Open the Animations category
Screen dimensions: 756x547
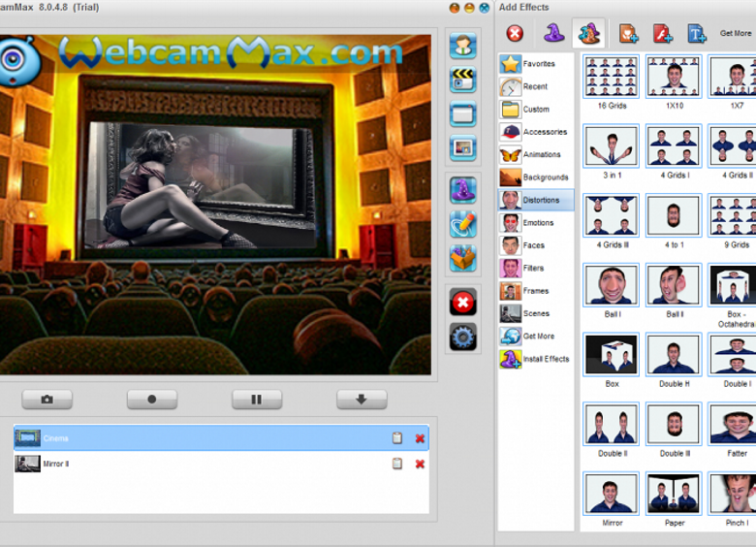tap(536, 154)
